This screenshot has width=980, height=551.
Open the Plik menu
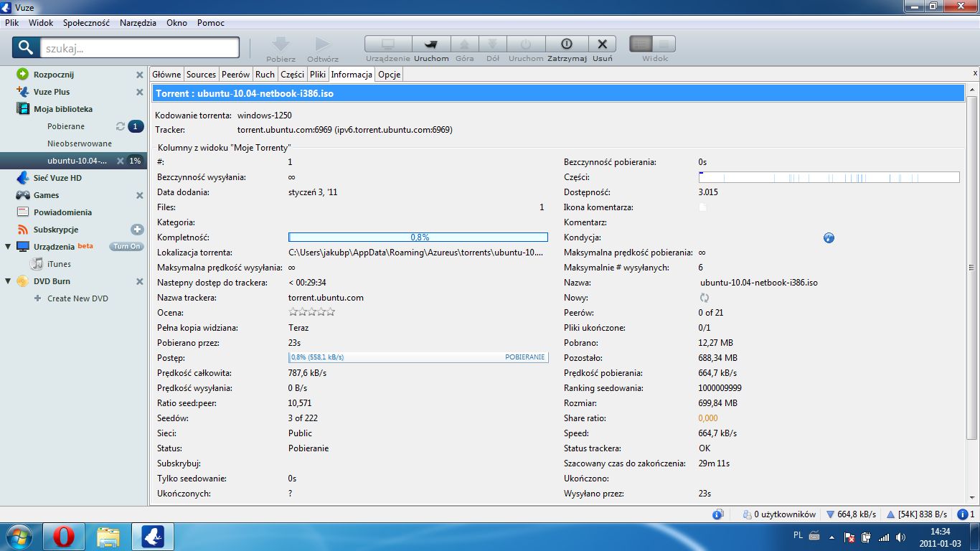click(12, 23)
